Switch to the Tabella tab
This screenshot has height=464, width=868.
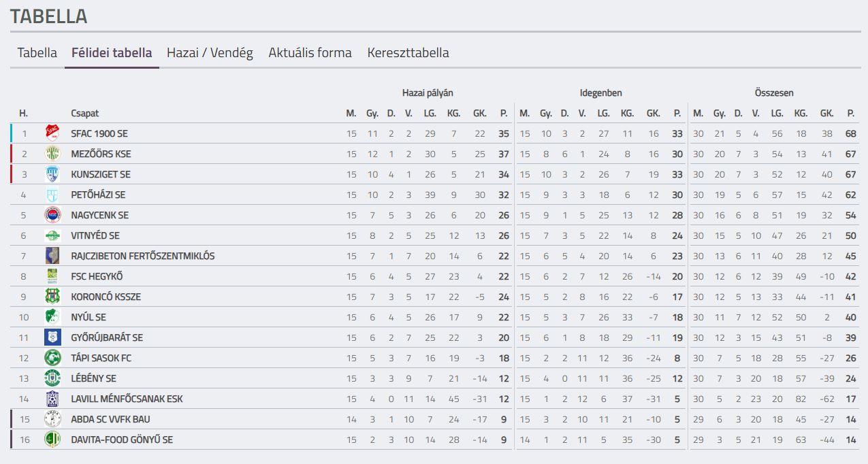[37, 52]
